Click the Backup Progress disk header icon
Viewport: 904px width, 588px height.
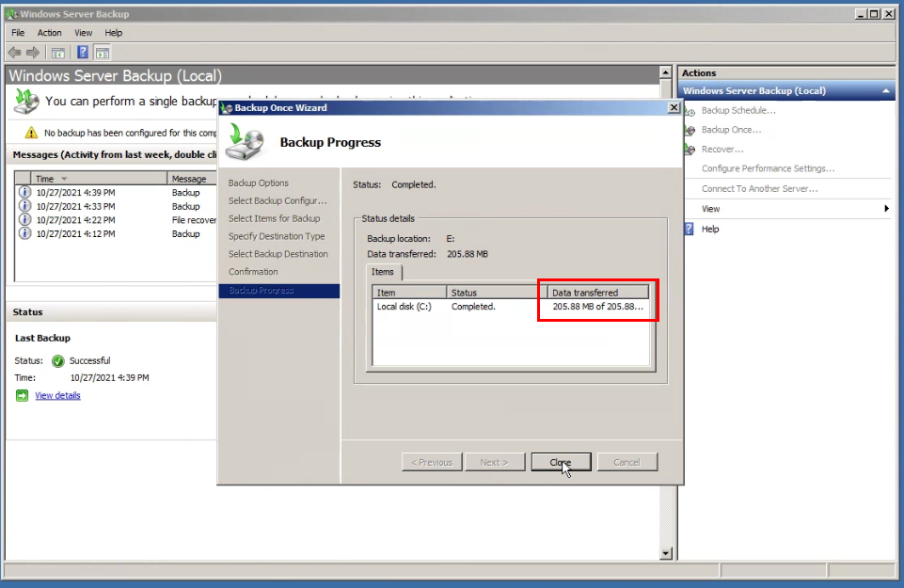tap(245, 142)
